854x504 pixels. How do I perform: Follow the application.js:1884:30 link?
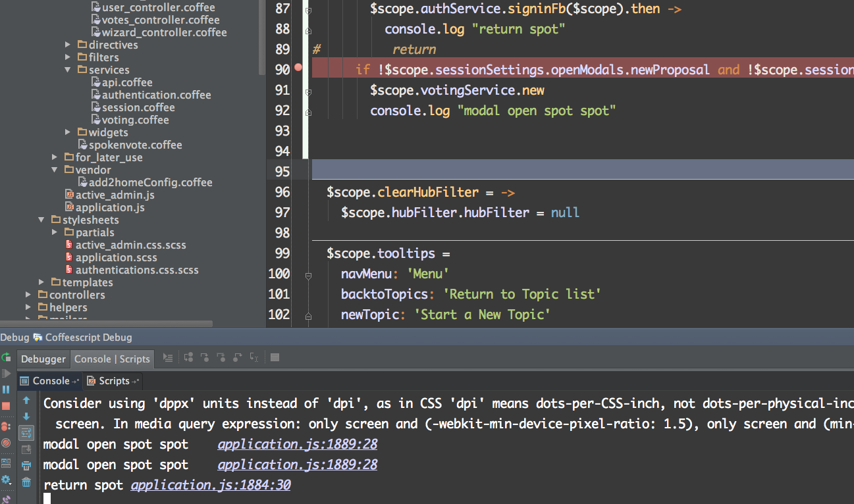pos(210,484)
